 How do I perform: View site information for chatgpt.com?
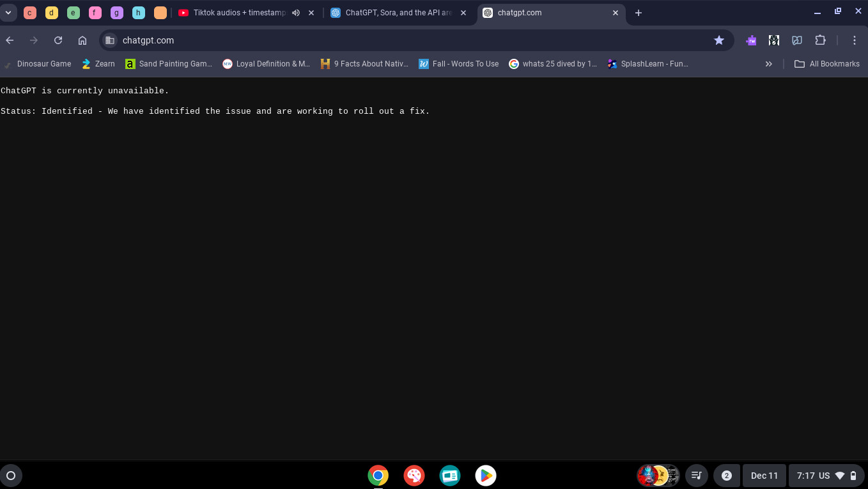tap(110, 40)
